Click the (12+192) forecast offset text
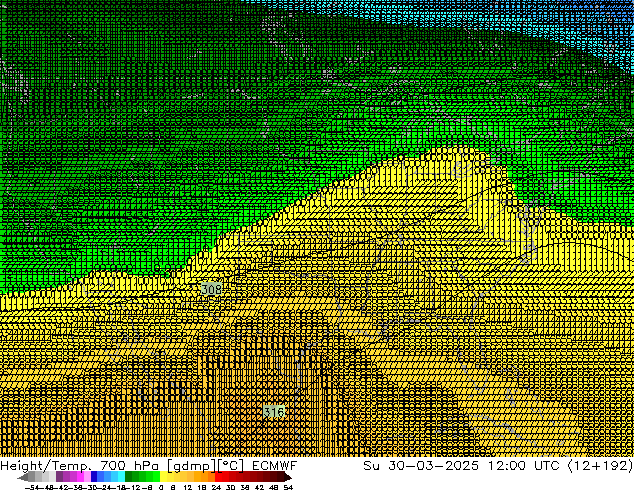Image resolution: width=634 pixels, height=490 pixels. click(x=600, y=466)
